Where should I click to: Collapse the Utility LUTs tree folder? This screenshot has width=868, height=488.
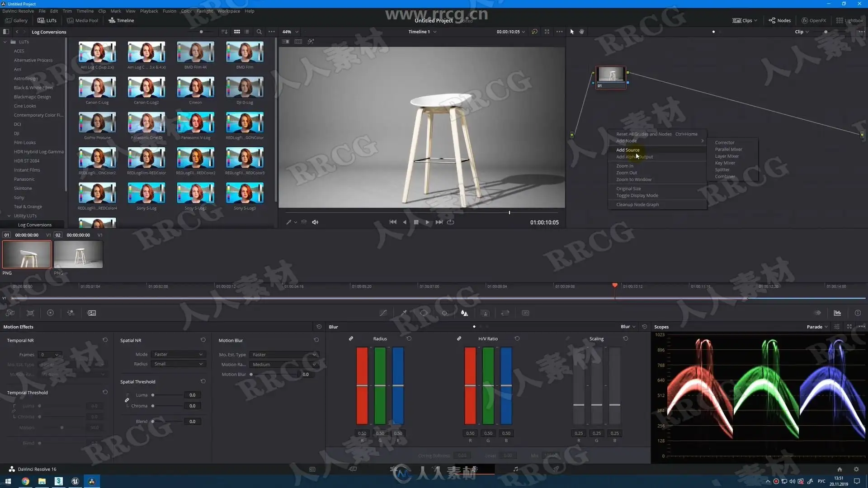click(9, 216)
